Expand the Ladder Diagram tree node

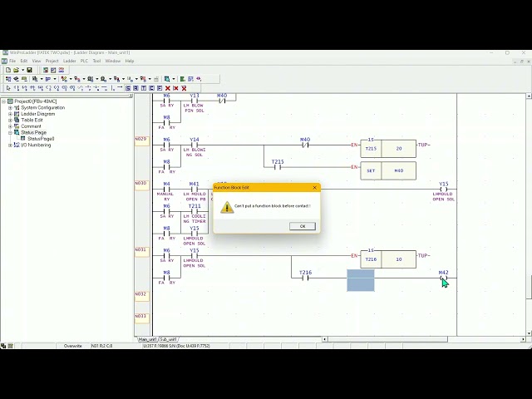10,114
